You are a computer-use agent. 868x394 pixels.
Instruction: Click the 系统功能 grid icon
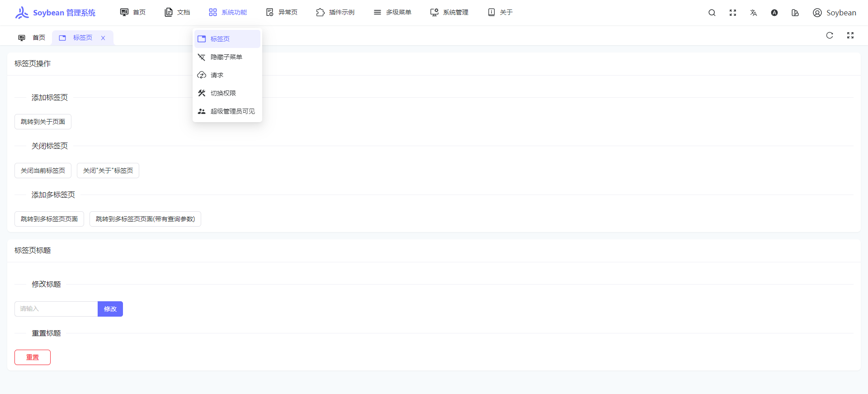[x=213, y=12]
